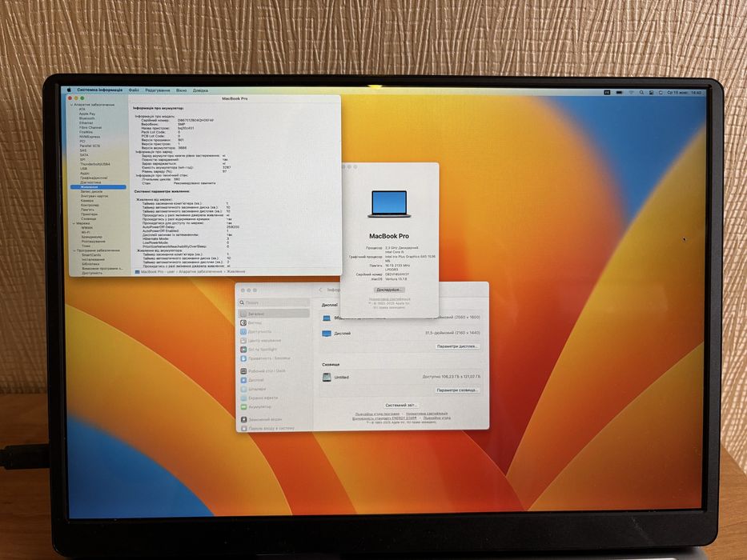This screenshot has width=747, height=560.
Task: Open the Файл menu
Action: [x=134, y=90]
